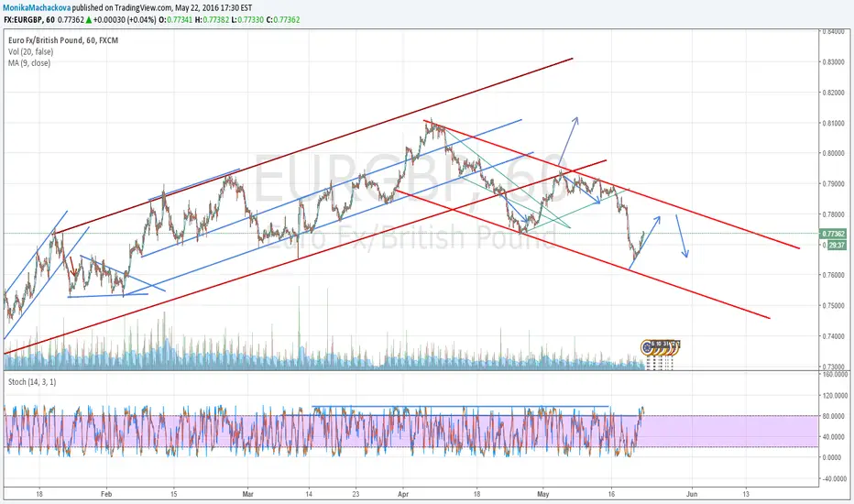Click the Apr date axis label
Screen dimensions: 854x504
403,494
